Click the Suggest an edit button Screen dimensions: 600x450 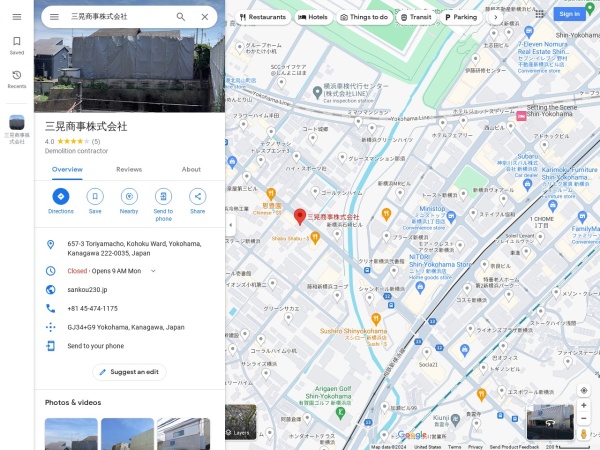[129, 372]
